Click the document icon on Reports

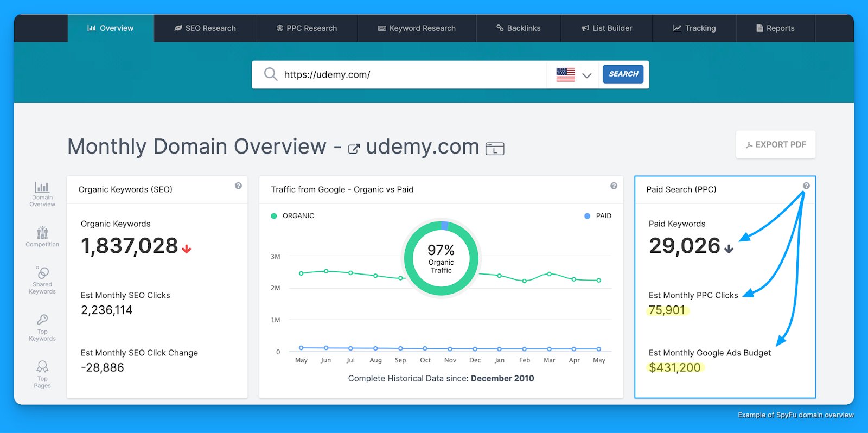point(759,28)
